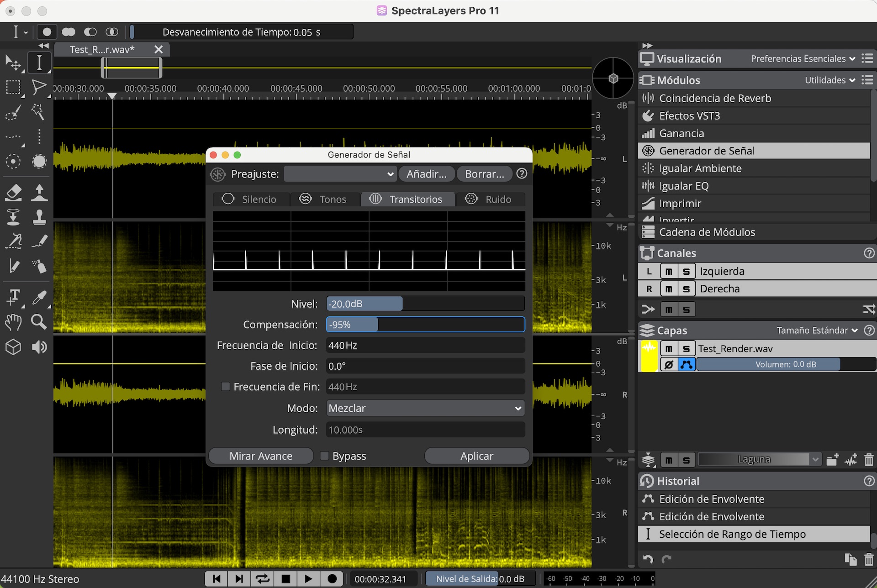Delete layer using Capas trash icon
The width and height of the screenshot is (877, 588).
tap(869, 460)
